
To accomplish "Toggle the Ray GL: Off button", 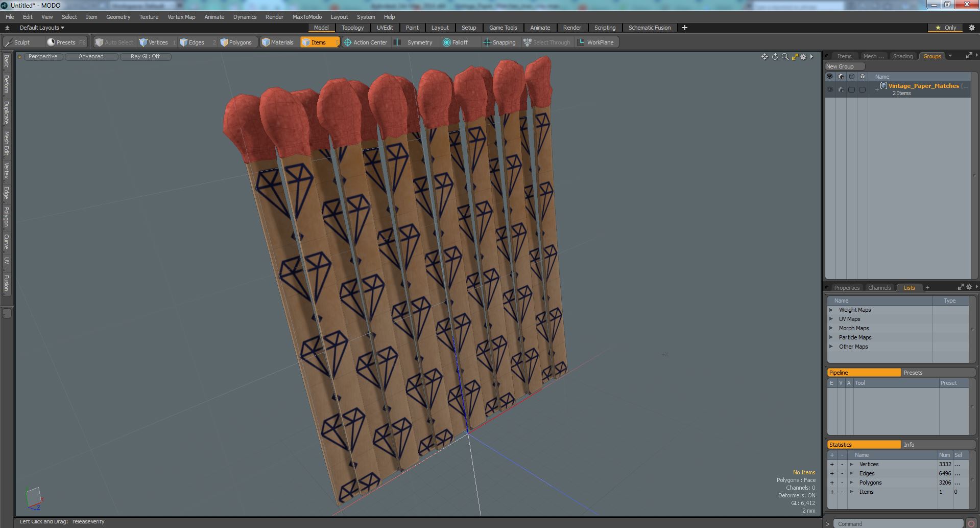I will click(145, 57).
